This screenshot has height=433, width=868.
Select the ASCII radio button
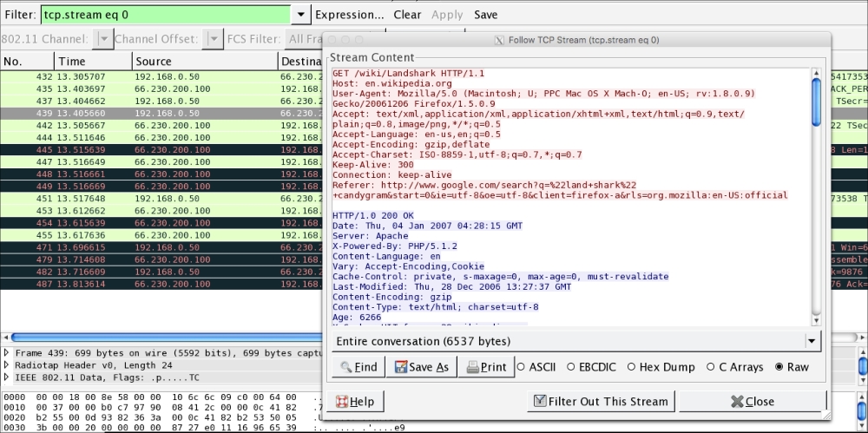pyautogui.click(x=522, y=367)
